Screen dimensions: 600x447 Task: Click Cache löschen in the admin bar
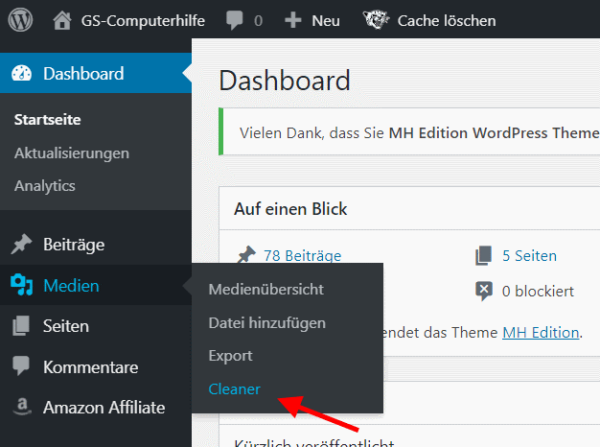click(446, 21)
